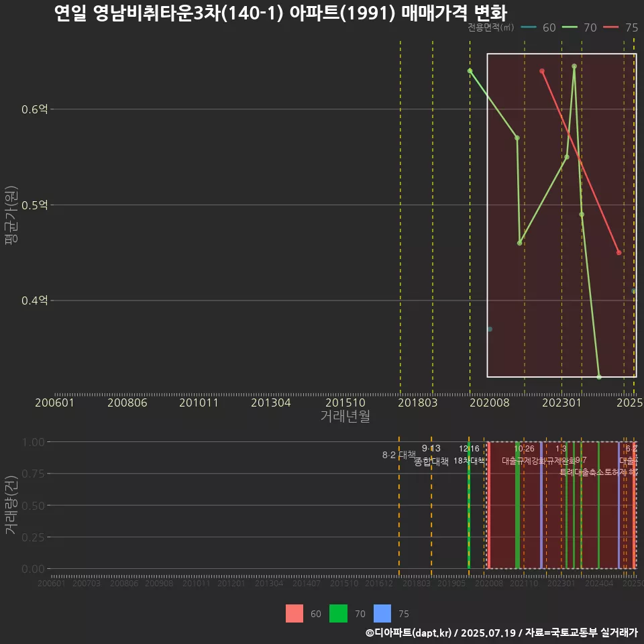The image size is (644, 644).
Task: Click the 9·13 종합대책 policy annotation
Action: coord(431,455)
